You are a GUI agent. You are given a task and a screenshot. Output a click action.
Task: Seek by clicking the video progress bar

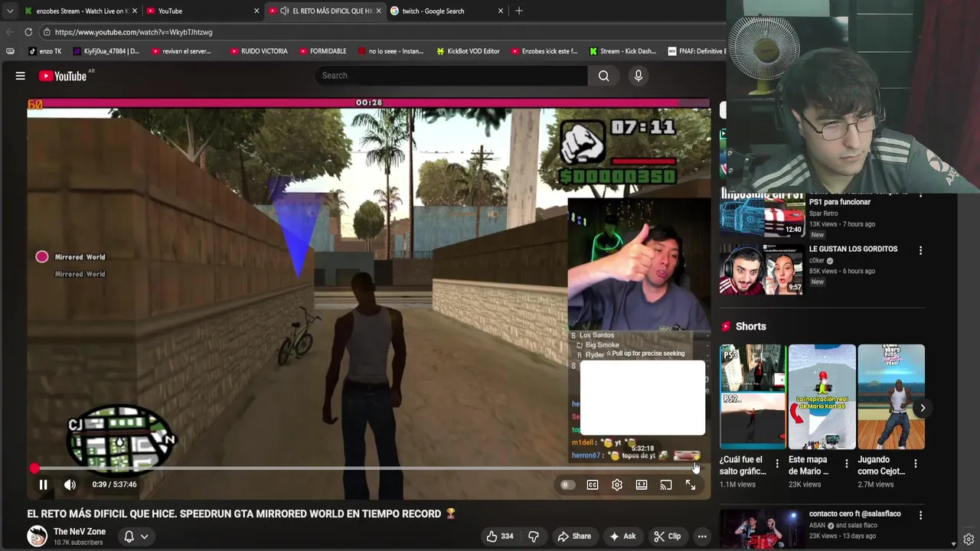[369, 468]
